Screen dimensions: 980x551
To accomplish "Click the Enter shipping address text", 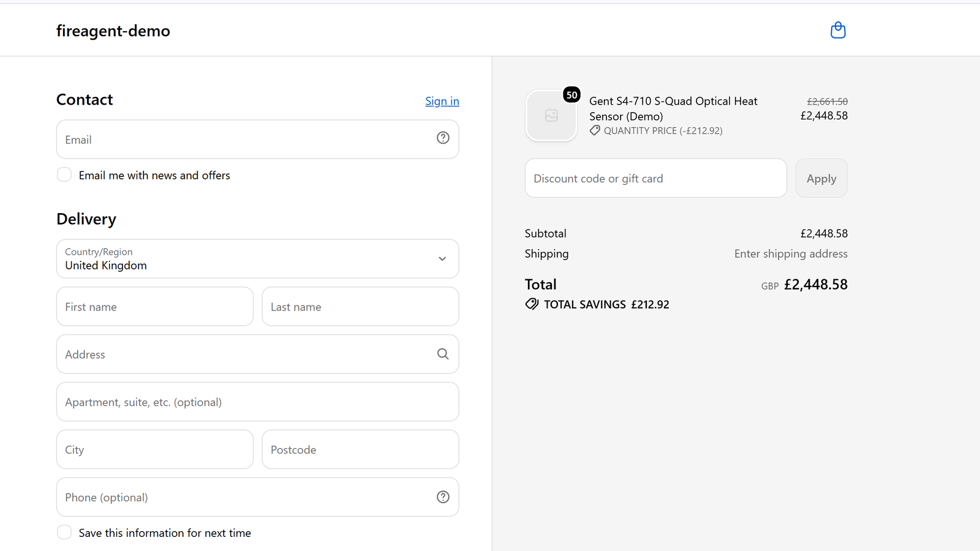I will tap(791, 253).
